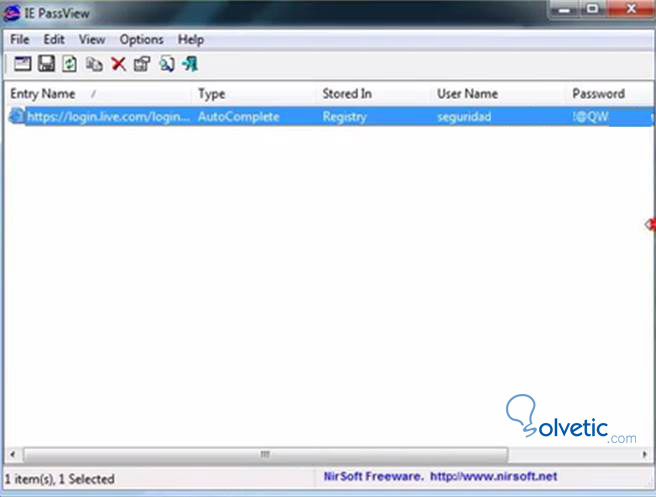The image size is (656, 497).
Task: Click the Internet Explorer icon in the entry row
Action: (x=17, y=115)
